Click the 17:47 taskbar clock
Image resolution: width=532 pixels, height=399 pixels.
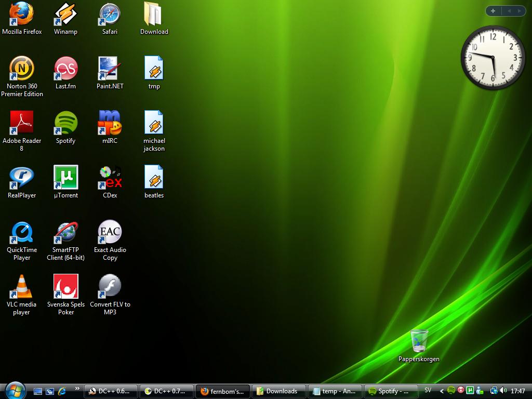pos(518,391)
